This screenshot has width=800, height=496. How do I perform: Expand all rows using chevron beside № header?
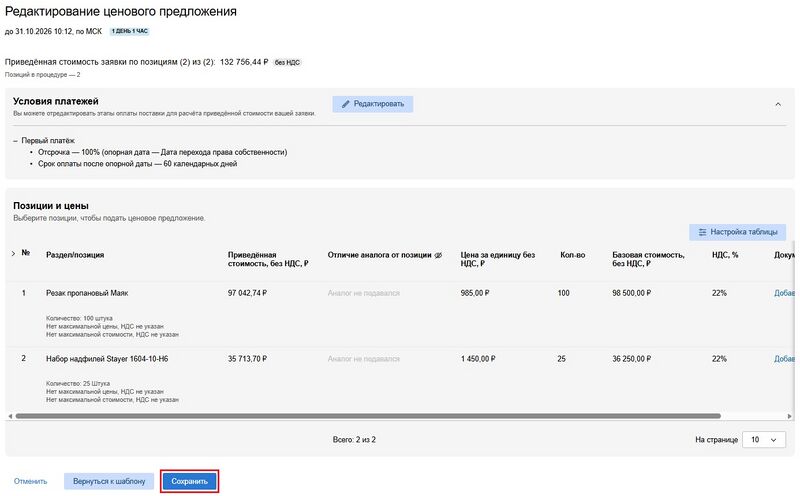(13, 253)
